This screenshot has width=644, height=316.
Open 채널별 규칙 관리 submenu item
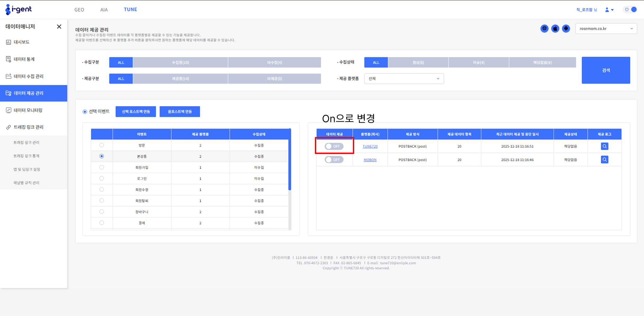pos(26,183)
